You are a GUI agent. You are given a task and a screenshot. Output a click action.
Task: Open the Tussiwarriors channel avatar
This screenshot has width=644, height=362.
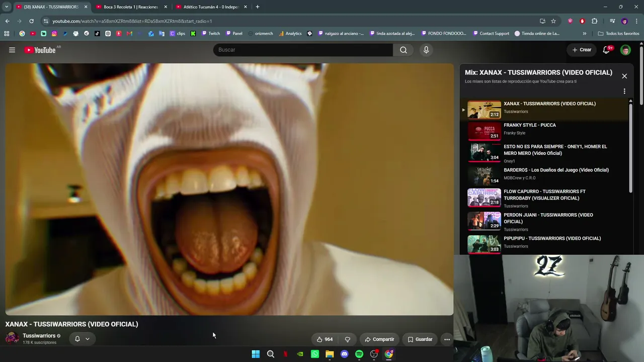click(12, 338)
